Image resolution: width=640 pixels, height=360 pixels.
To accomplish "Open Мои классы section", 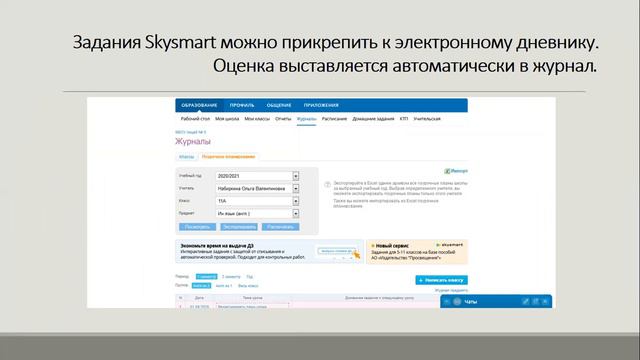I will [257, 119].
